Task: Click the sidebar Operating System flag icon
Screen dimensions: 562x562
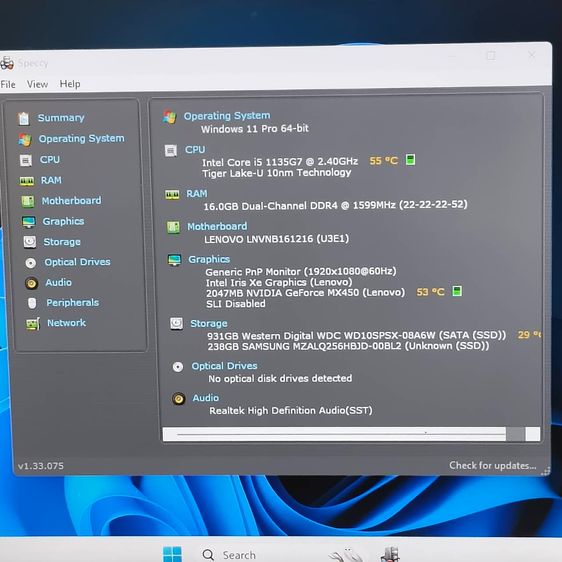Action: [x=25, y=140]
